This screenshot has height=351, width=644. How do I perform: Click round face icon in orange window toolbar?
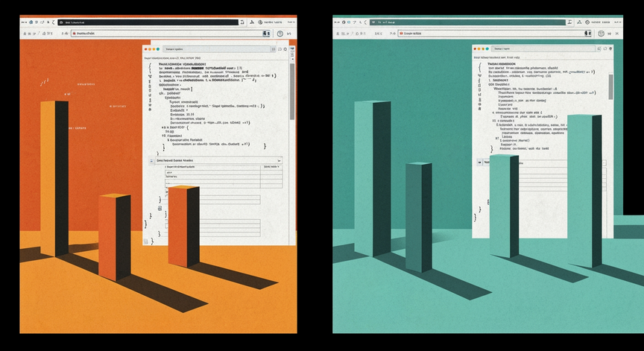click(280, 34)
